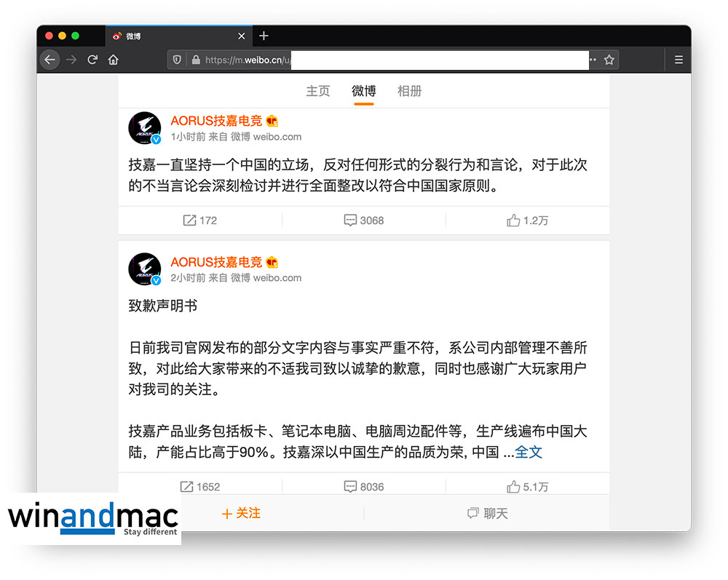Open comments on post with 3068 comments

pos(364,221)
